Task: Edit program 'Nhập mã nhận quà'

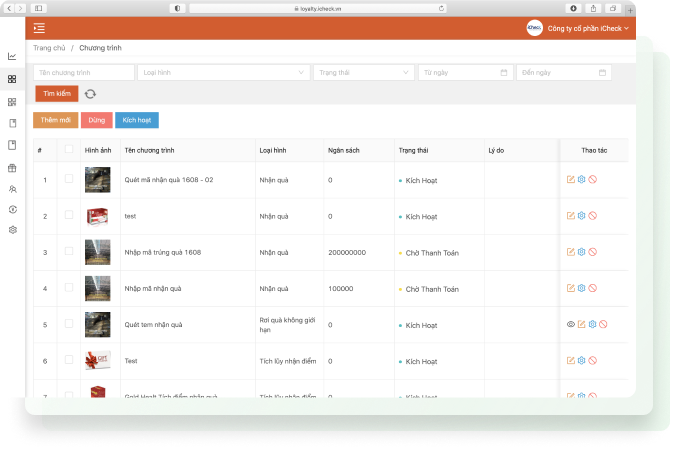Action: click(x=570, y=288)
